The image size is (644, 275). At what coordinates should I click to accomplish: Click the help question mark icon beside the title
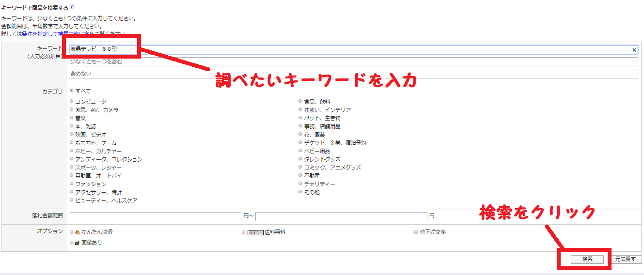[72, 7]
